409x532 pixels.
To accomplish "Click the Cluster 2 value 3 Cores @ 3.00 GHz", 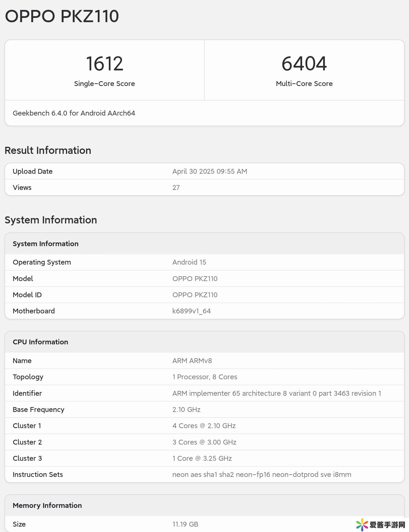I will click(x=204, y=442).
